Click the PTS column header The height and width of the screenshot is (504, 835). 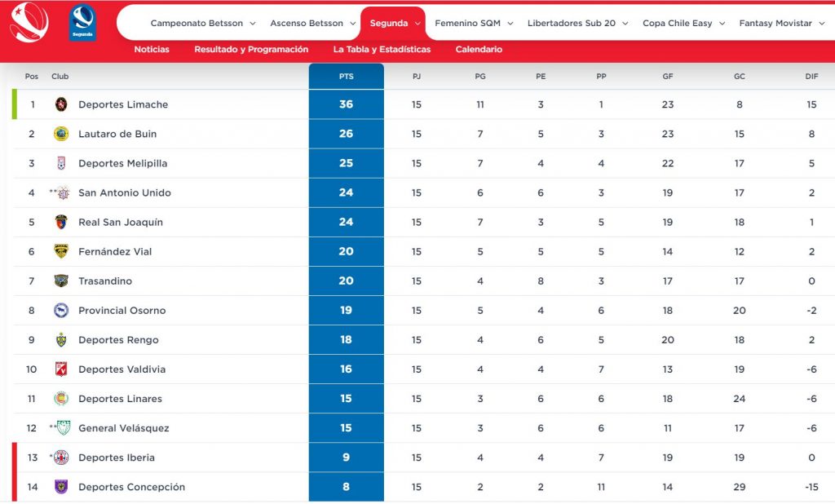click(x=346, y=76)
